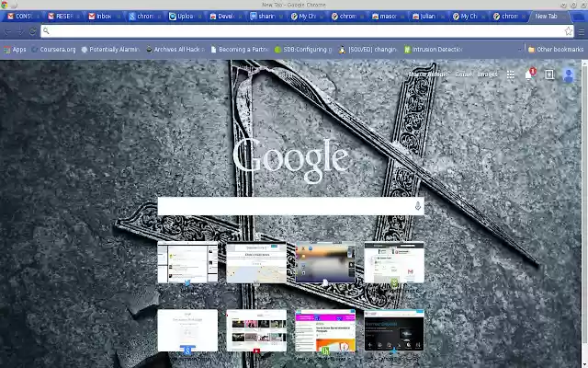The width and height of the screenshot is (588, 368).
Task: Go back with the back arrow
Action: pyautogui.click(x=7, y=31)
